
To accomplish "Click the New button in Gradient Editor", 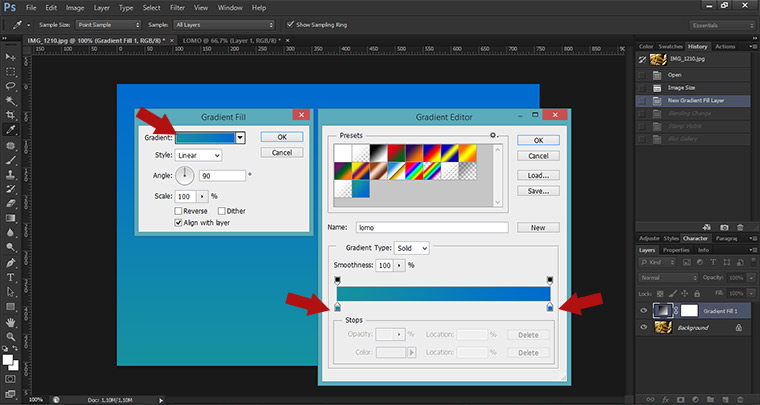I will click(538, 227).
